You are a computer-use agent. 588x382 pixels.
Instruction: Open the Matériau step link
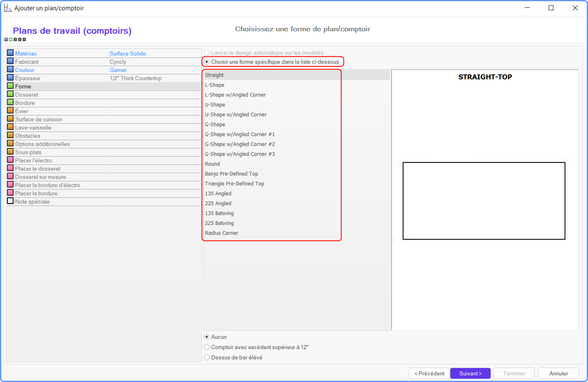(26, 53)
